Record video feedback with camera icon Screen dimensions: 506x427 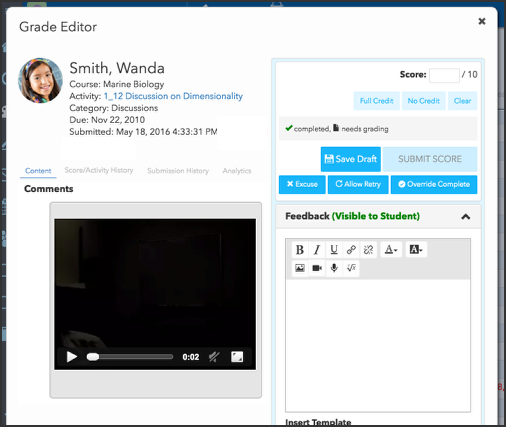pyautogui.click(x=317, y=268)
